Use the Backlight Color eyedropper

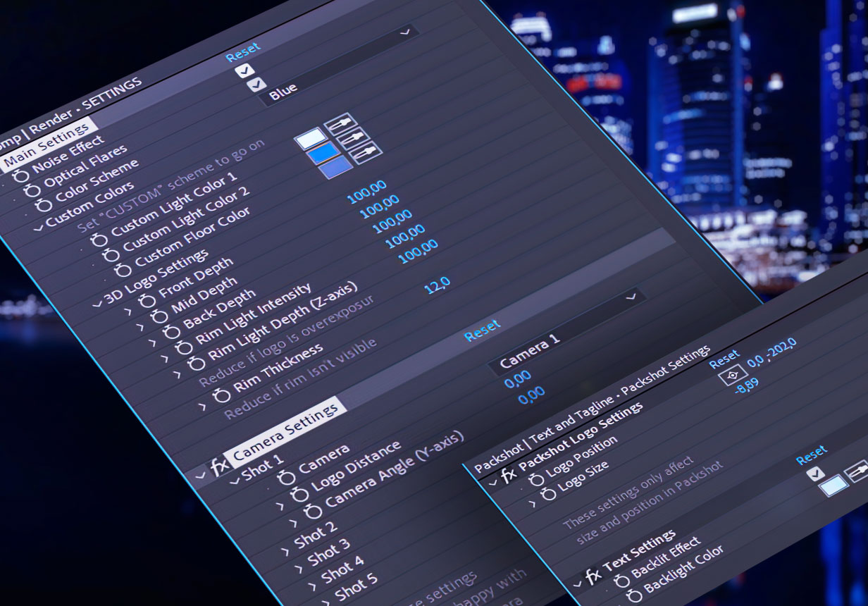(855, 472)
